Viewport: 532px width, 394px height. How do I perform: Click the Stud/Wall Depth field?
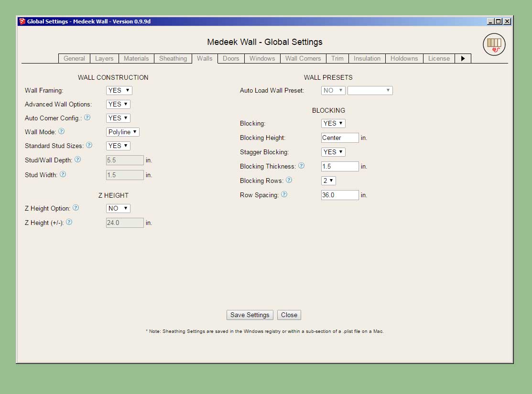(125, 160)
